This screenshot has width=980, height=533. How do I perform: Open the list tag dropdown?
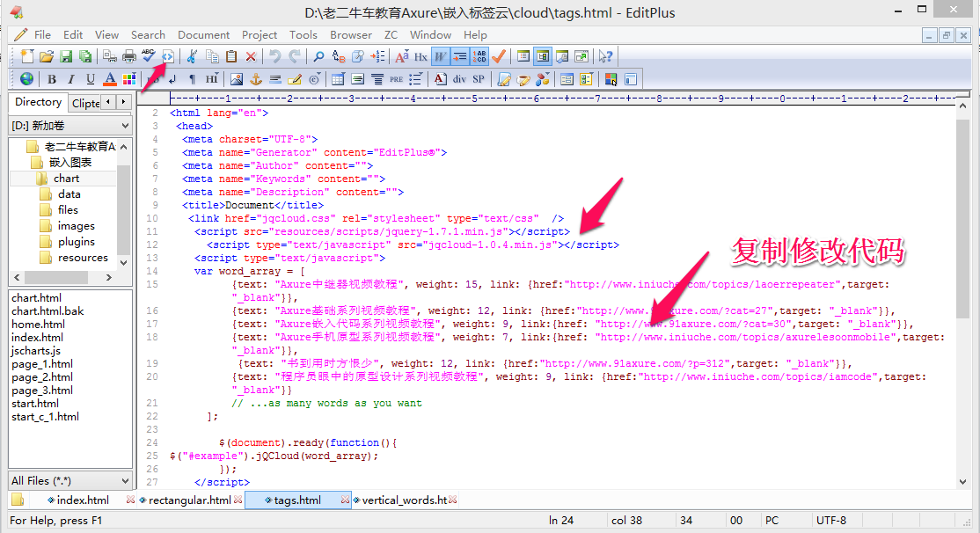click(415, 79)
